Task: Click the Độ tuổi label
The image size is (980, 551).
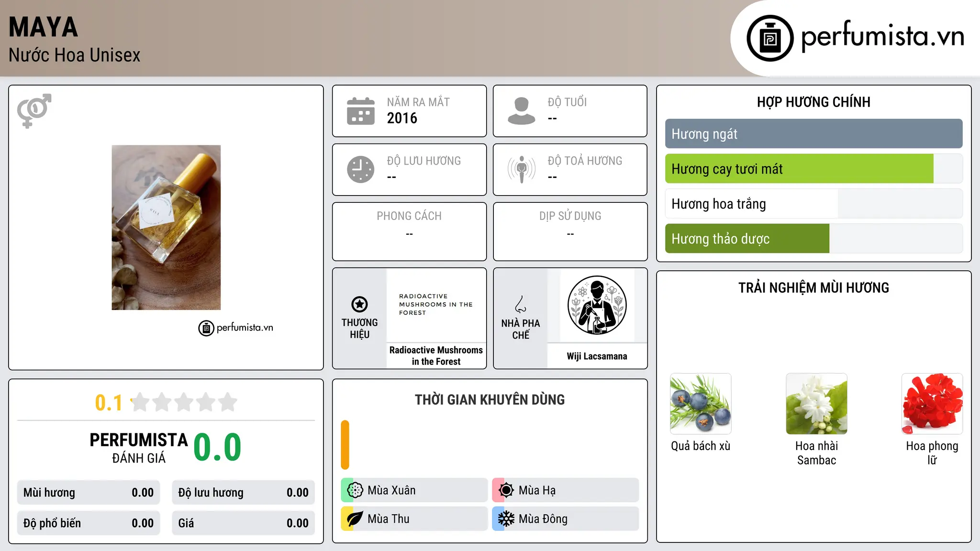Action: [x=567, y=102]
